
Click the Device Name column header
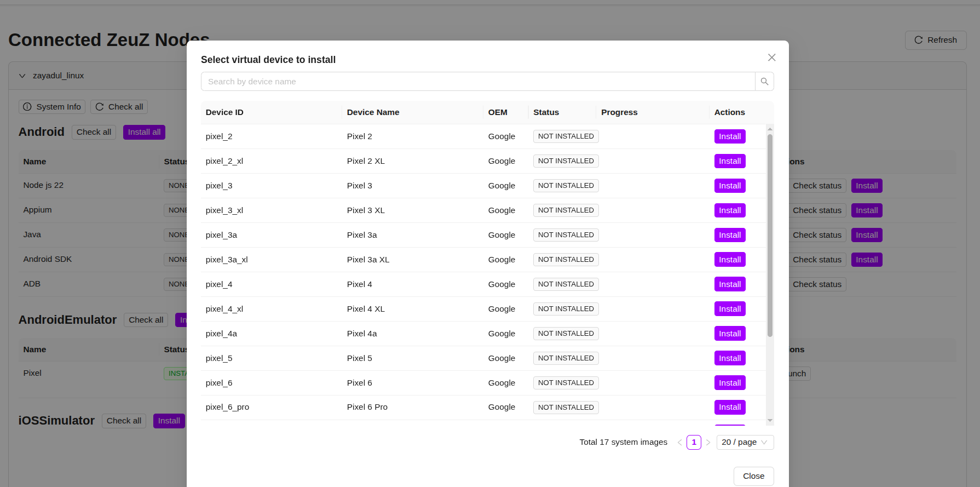[x=373, y=112]
